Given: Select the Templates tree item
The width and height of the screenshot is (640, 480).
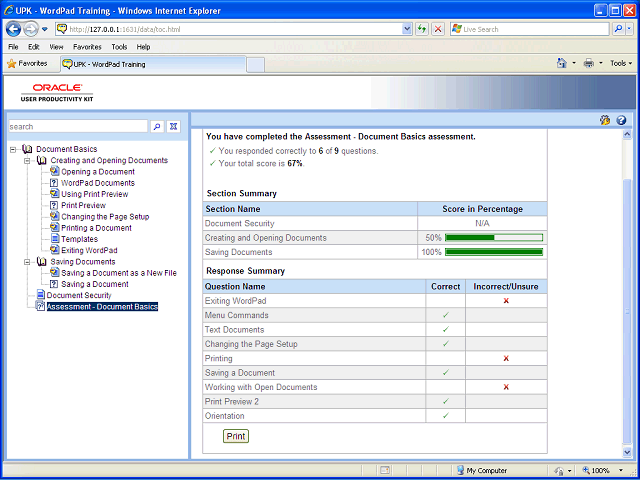Looking at the screenshot, I should tap(80, 239).
